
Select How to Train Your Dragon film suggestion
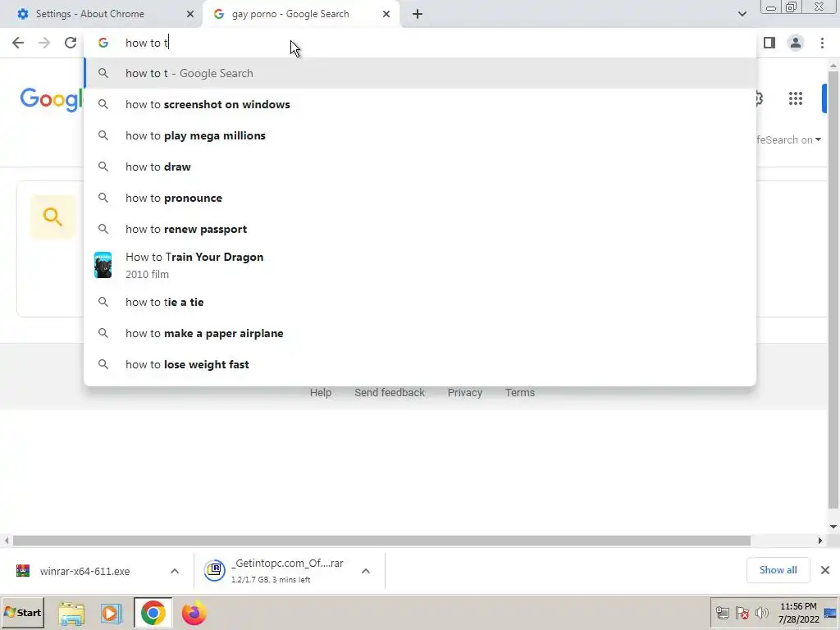coord(420,265)
